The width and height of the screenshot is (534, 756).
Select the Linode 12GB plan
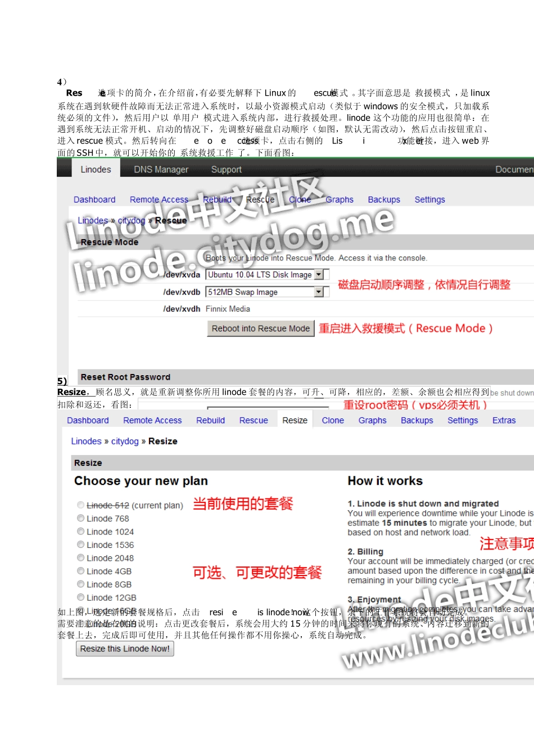81,597
